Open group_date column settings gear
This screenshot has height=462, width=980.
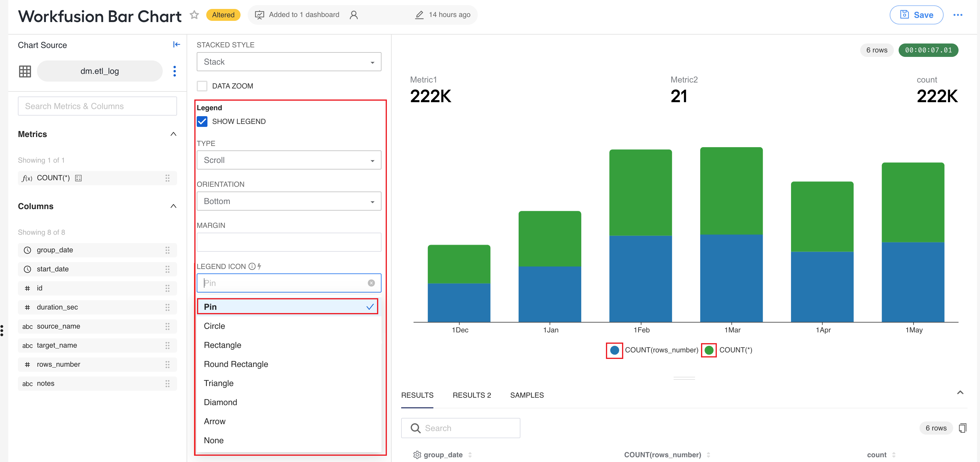(x=417, y=455)
